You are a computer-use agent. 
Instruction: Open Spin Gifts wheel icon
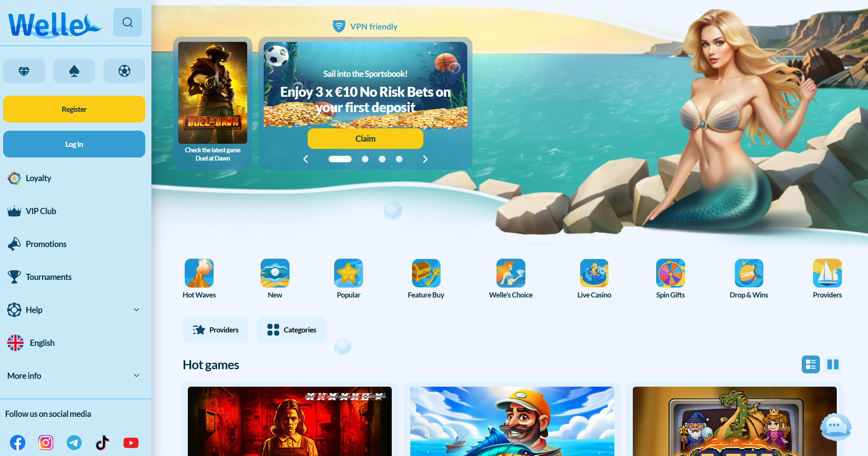click(x=670, y=273)
